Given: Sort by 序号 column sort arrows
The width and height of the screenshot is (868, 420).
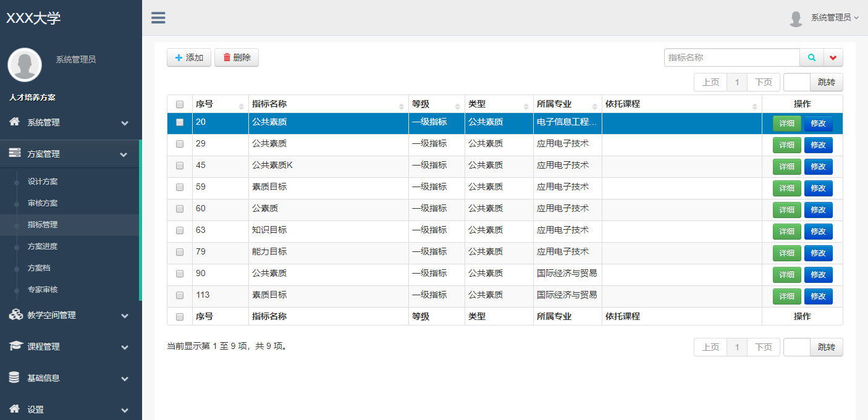Looking at the screenshot, I should click(242, 106).
